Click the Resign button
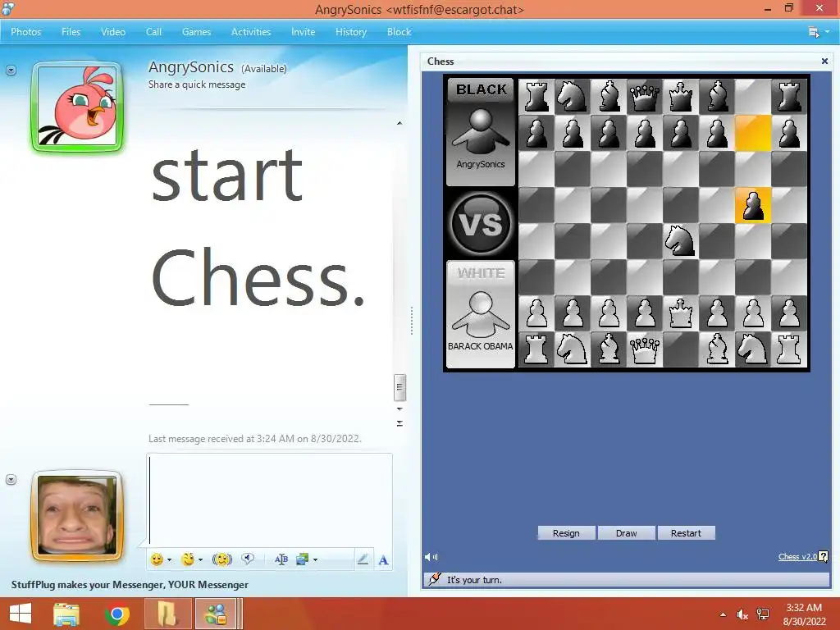Image resolution: width=840 pixels, height=630 pixels. 566,533
